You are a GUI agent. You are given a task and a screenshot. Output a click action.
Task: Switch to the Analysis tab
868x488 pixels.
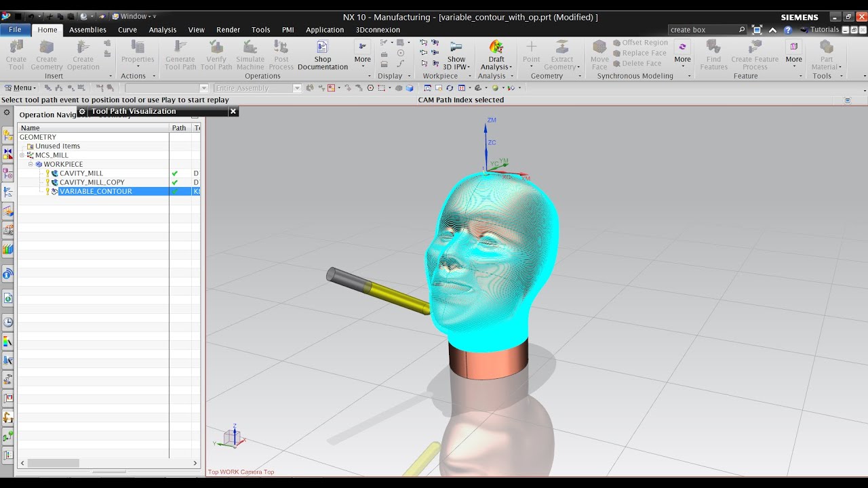click(163, 30)
